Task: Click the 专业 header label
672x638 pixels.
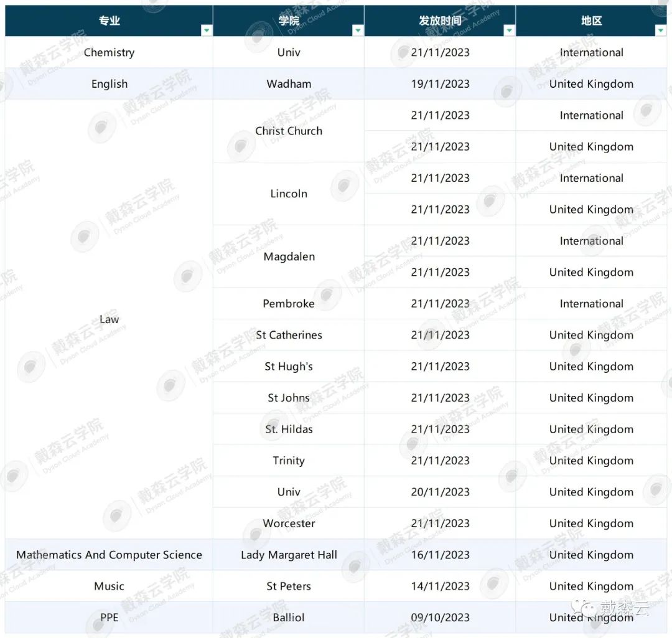Action: tap(110, 21)
